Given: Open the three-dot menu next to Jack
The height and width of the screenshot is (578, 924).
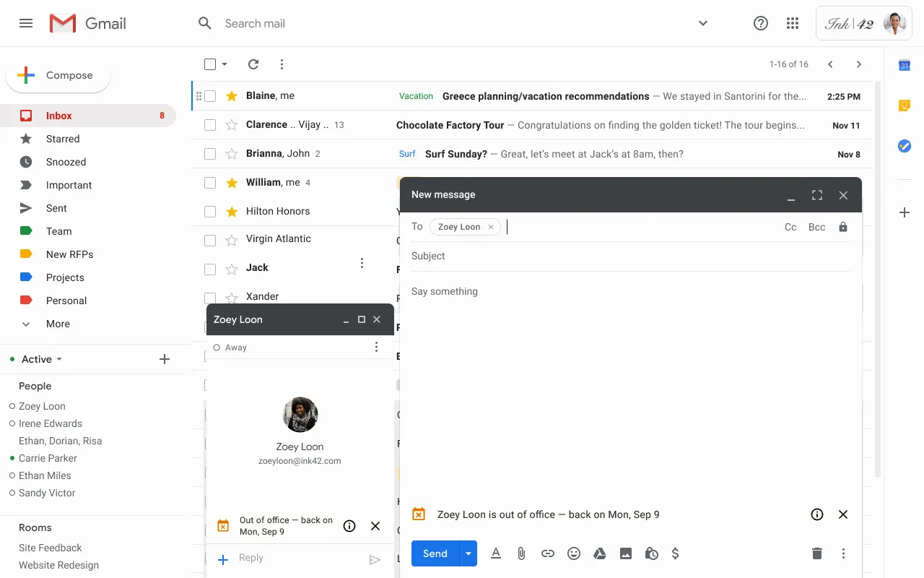Looking at the screenshot, I should coord(362,263).
